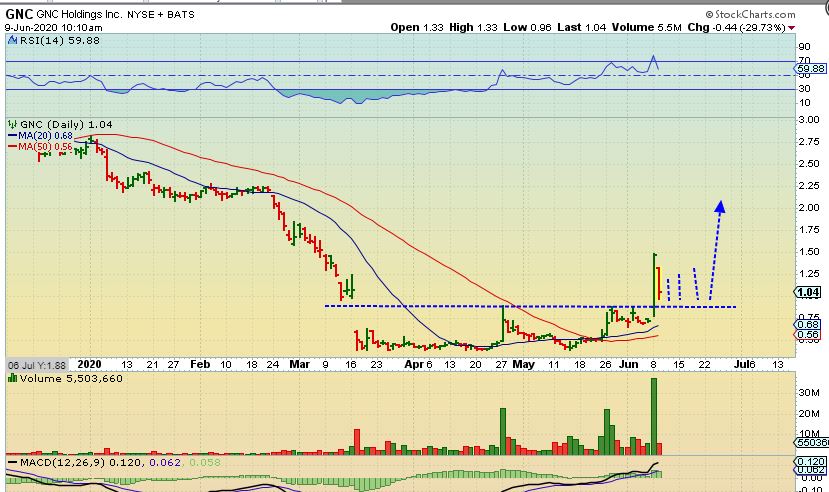
Task: Click the boxed 1.04 last-price axis tag
Action: point(808,292)
